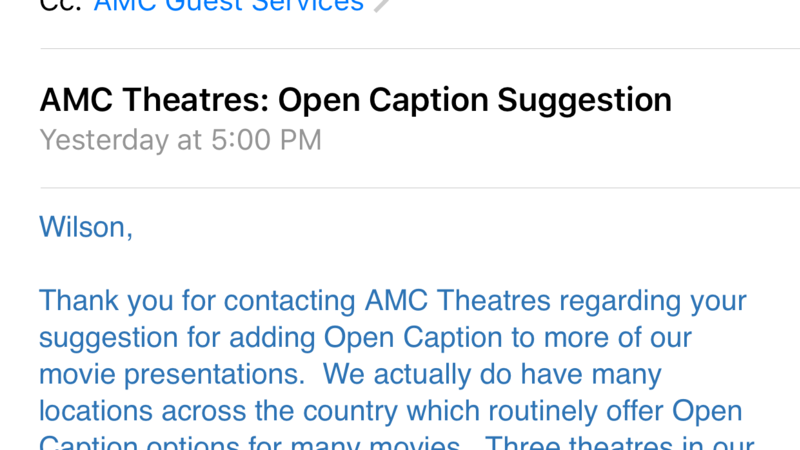Click the word Yesterday in the timestamp
800x450 pixels.
click(x=104, y=140)
